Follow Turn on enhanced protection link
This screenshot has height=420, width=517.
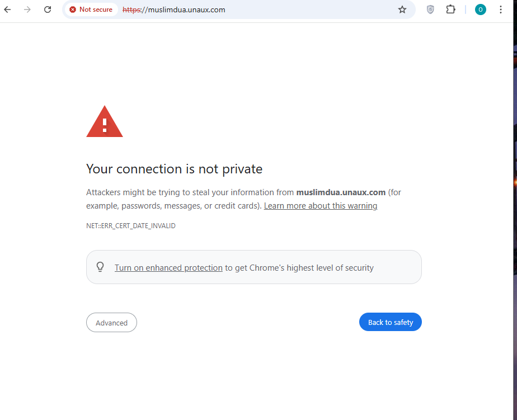tap(168, 268)
